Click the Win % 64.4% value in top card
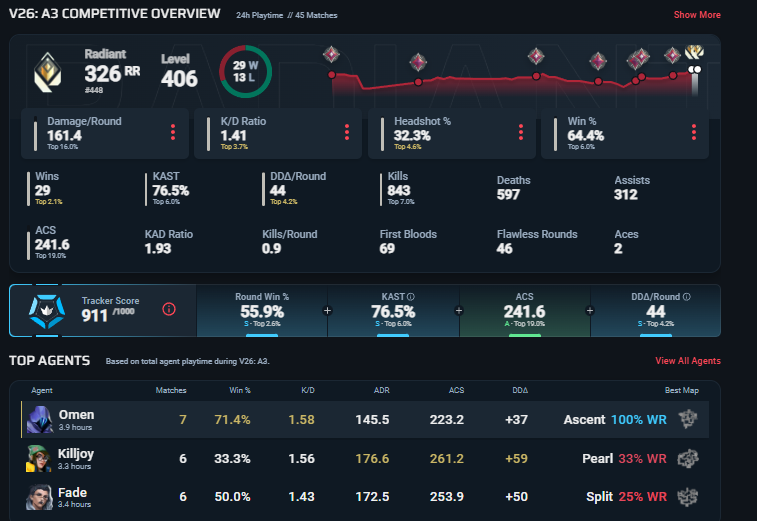The image size is (757, 521). click(x=586, y=136)
